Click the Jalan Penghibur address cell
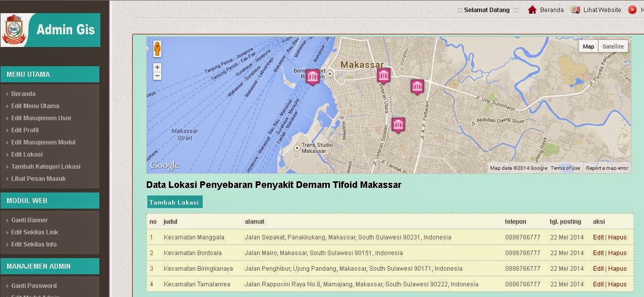 point(354,269)
